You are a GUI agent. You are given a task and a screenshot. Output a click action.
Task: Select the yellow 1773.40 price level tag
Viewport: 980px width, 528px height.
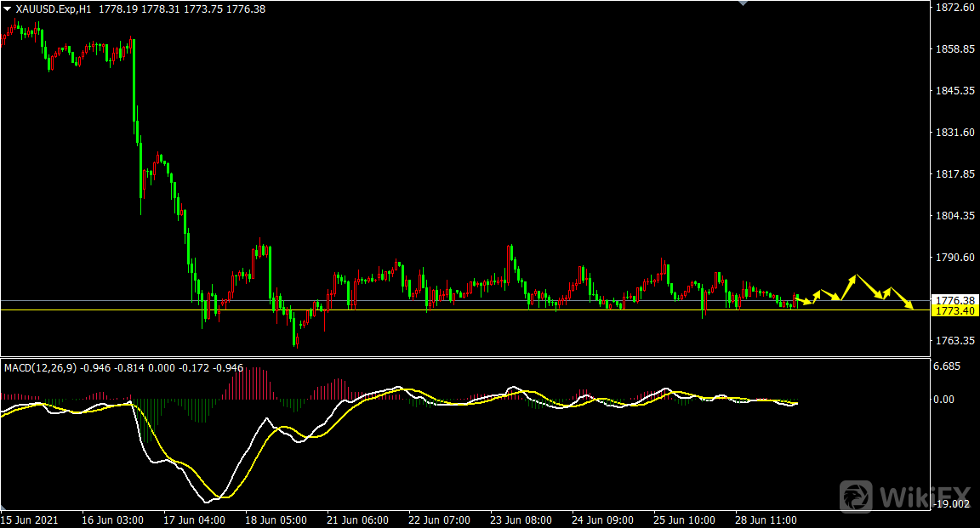[953, 311]
